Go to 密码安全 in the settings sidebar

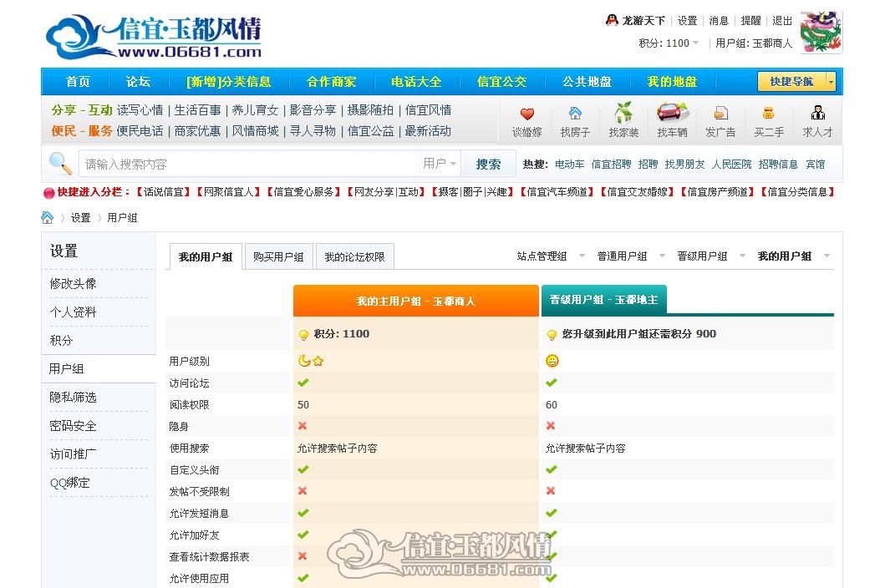tap(73, 426)
